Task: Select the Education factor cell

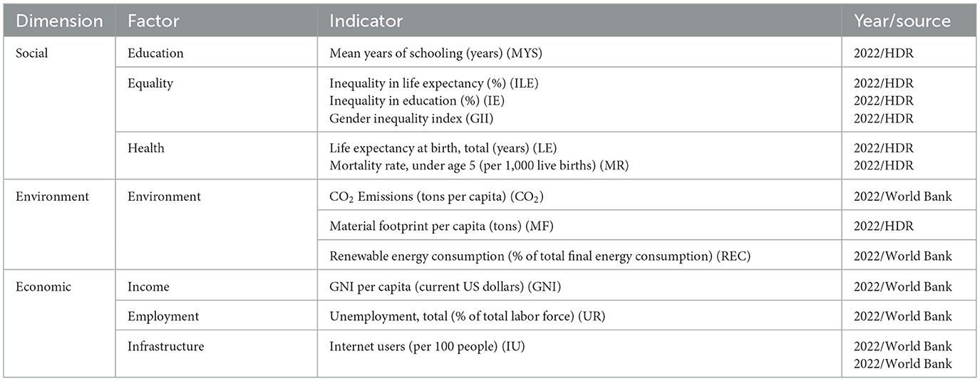Action: coord(155,53)
